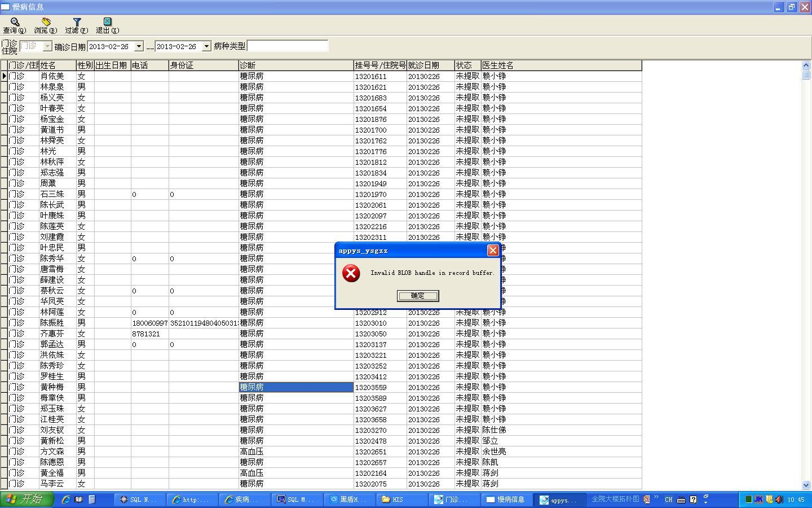The height and width of the screenshot is (508, 812).
Task: Click the 状态 column header
Action: click(467, 65)
